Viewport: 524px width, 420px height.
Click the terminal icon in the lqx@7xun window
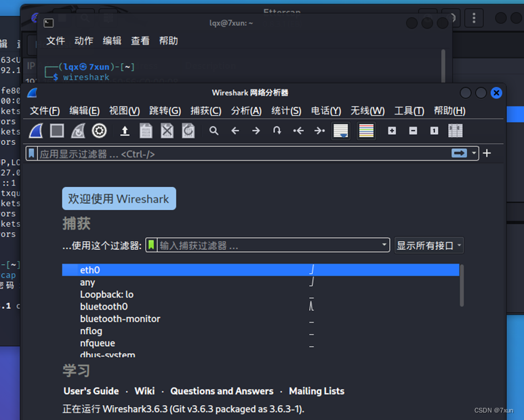click(49, 23)
